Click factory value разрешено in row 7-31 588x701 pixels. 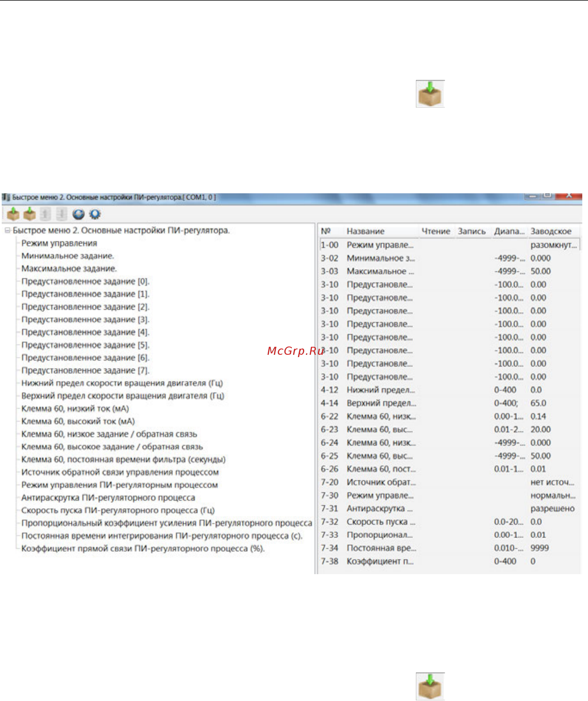pyautogui.click(x=552, y=508)
